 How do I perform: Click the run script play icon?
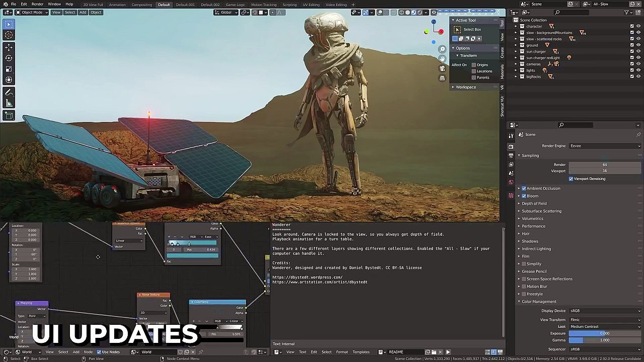pos(448,352)
